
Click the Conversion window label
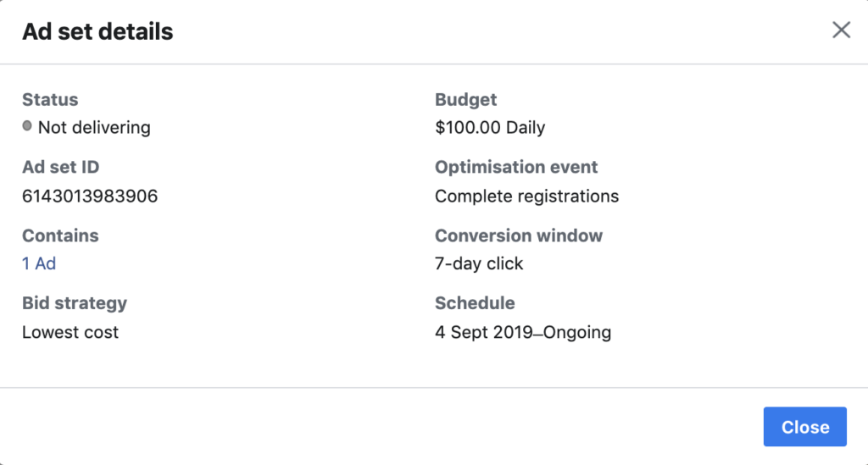[519, 235]
